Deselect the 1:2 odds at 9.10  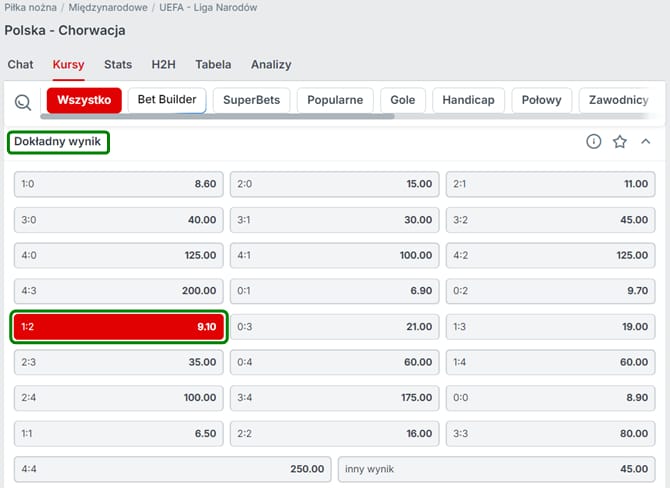click(119, 327)
